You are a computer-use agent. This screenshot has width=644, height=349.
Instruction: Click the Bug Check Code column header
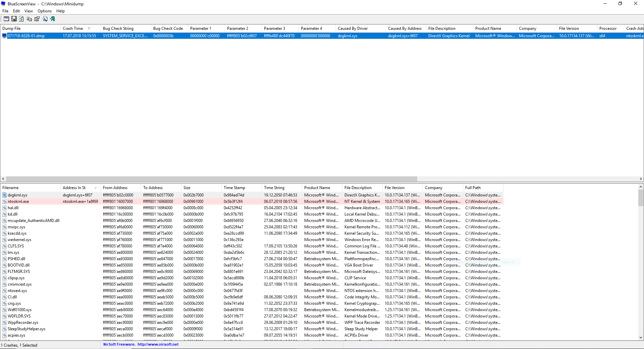[x=169, y=28]
